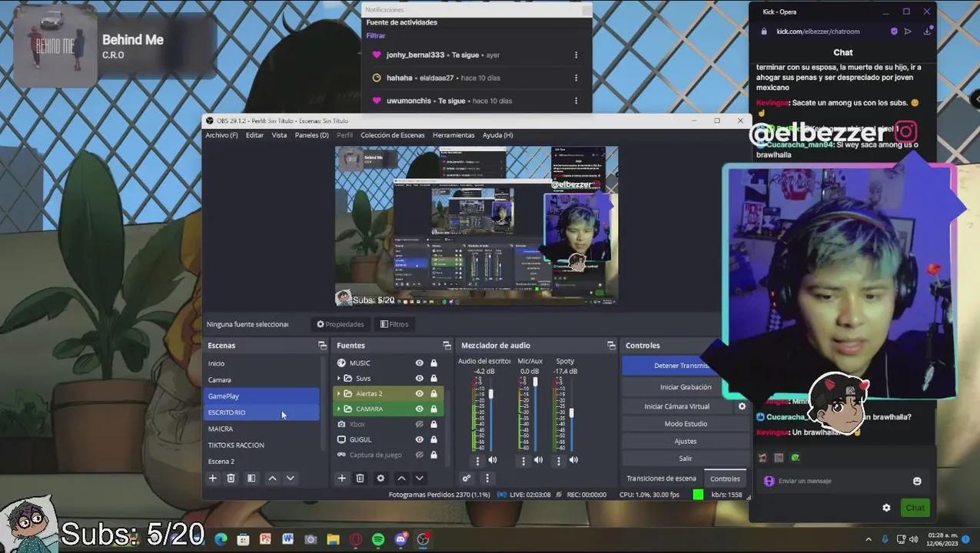
Task: Open the Editar menu in OBS
Action: (x=254, y=134)
